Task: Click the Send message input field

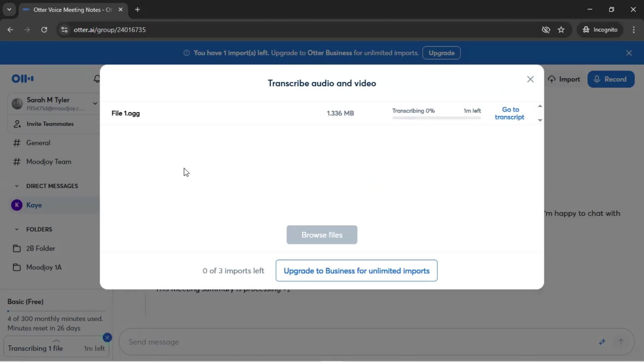Action: 359,342
